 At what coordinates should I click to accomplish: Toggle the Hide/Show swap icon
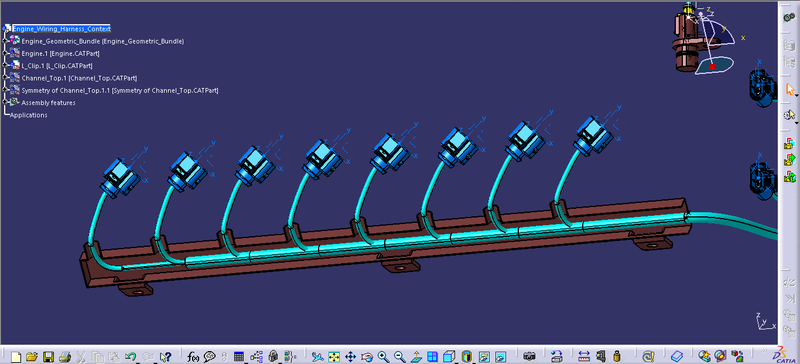[x=485, y=356]
